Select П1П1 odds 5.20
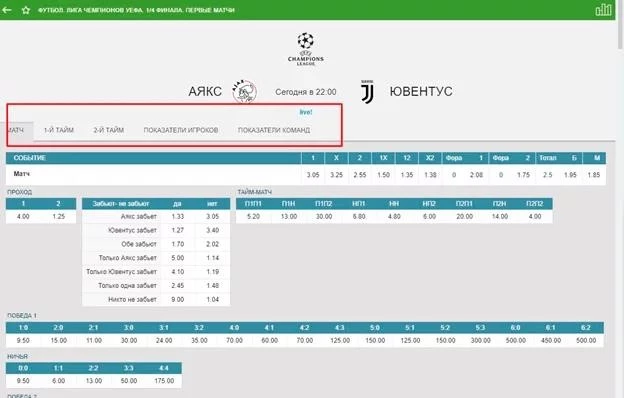The height and width of the screenshot is (398, 624). (x=254, y=217)
